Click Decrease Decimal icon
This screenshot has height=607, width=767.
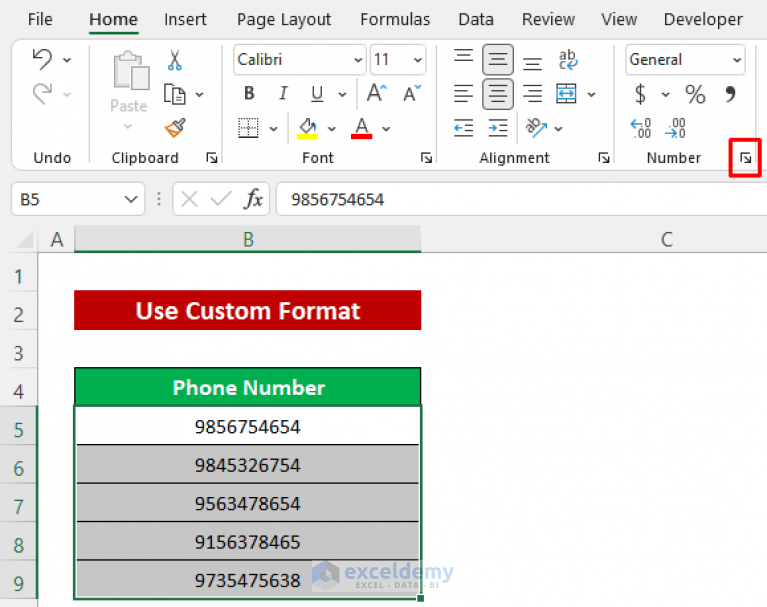(676, 128)
